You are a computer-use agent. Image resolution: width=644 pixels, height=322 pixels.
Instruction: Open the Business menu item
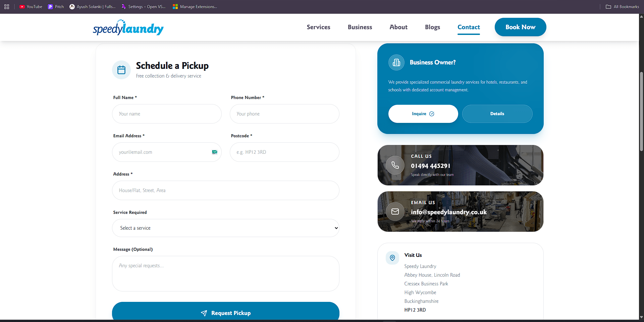tap(360, 27)
